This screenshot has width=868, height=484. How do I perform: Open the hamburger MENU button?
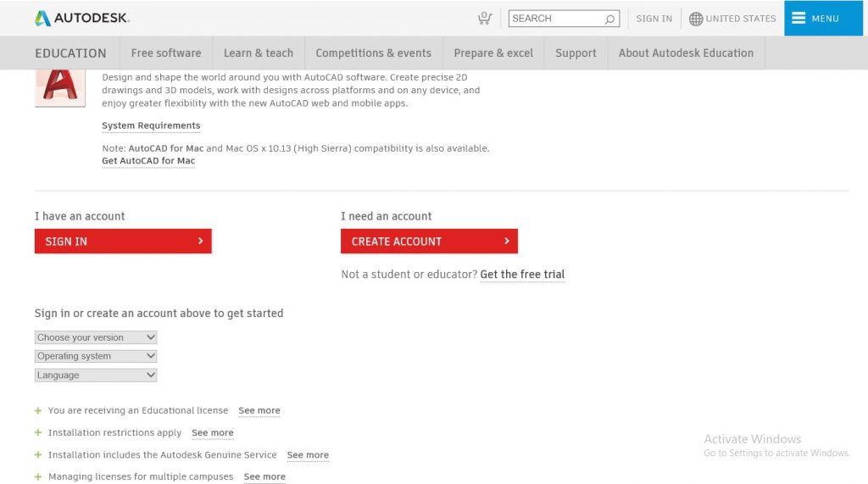coord(815,18)
